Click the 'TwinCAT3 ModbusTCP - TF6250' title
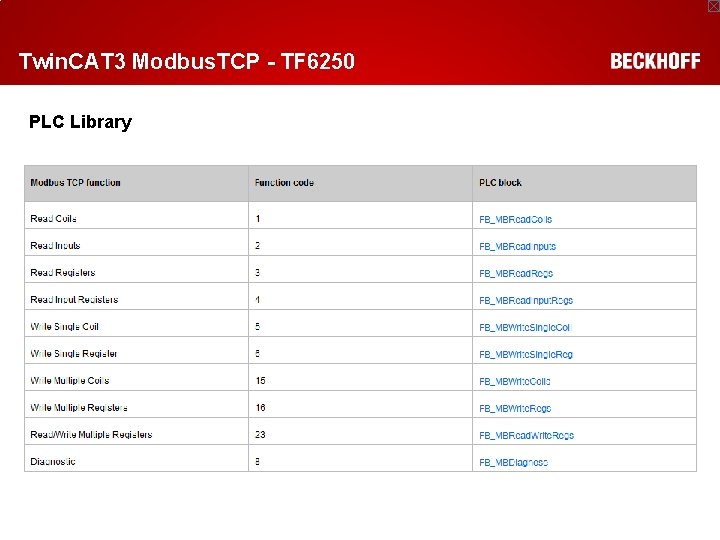Viewport: 720px width, 540px height. coord(187,62)
